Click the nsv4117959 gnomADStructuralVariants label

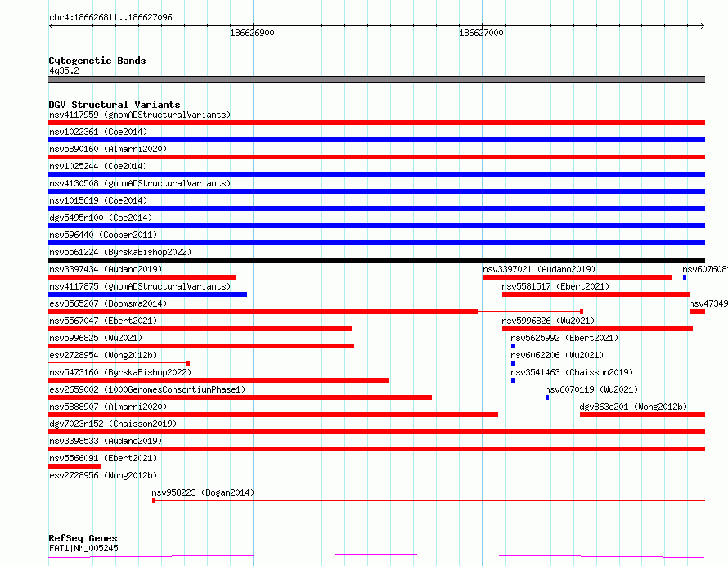click(140, 115)
